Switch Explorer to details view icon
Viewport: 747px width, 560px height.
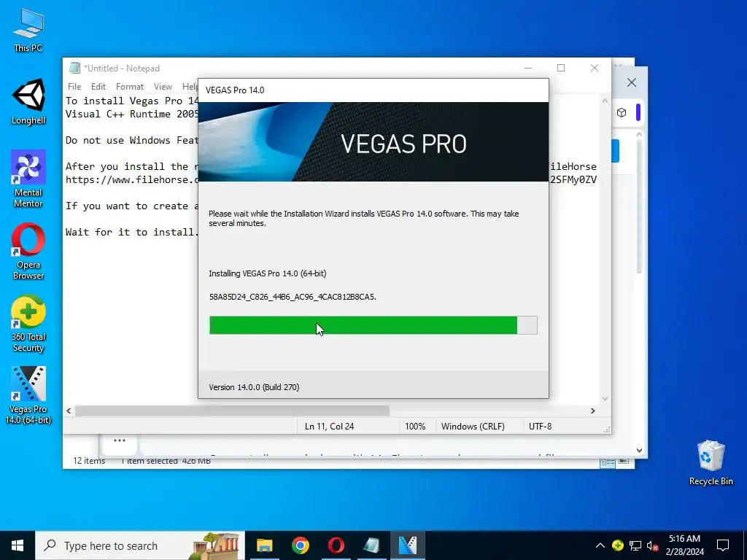pos(608,462)
